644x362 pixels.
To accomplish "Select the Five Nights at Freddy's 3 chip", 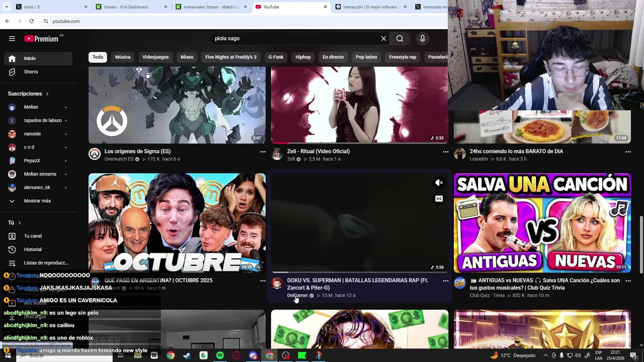I will click(x=231, y=57).
